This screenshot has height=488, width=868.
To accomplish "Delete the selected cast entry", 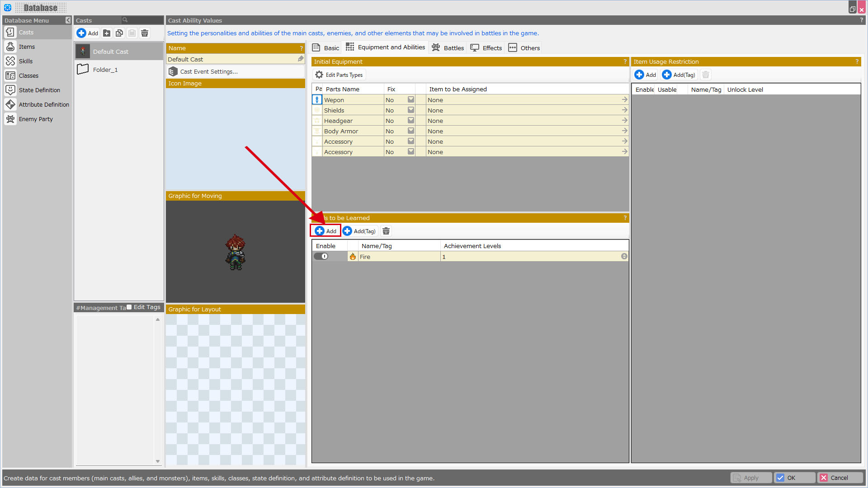I will pyautogui.click(x=145, y=33).
